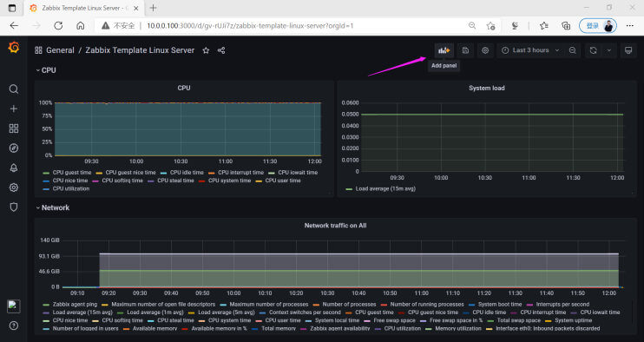This screenshot has height=342, width=644.
Task: Close the Zabbix Template browser tab
Action: tap(136, 8)
